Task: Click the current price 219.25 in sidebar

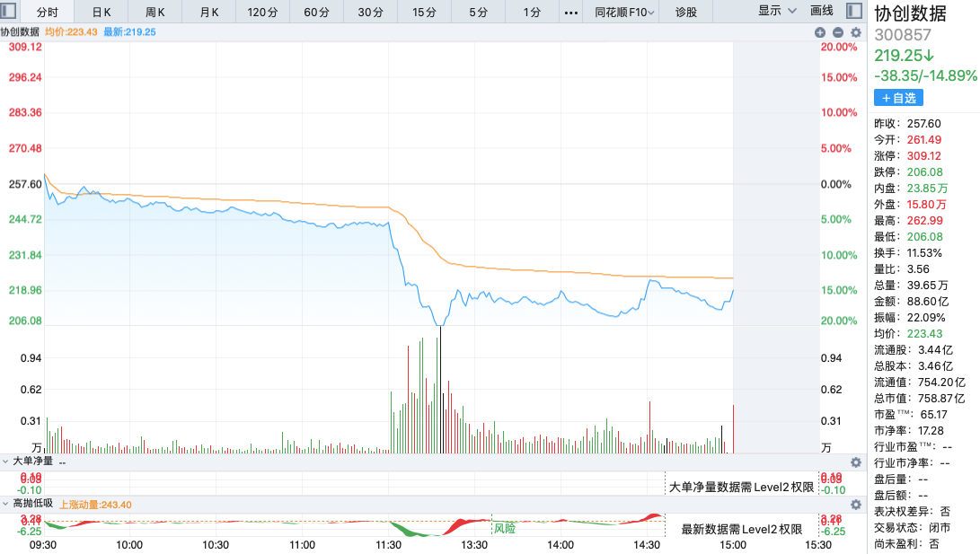Action: [904, 56]
